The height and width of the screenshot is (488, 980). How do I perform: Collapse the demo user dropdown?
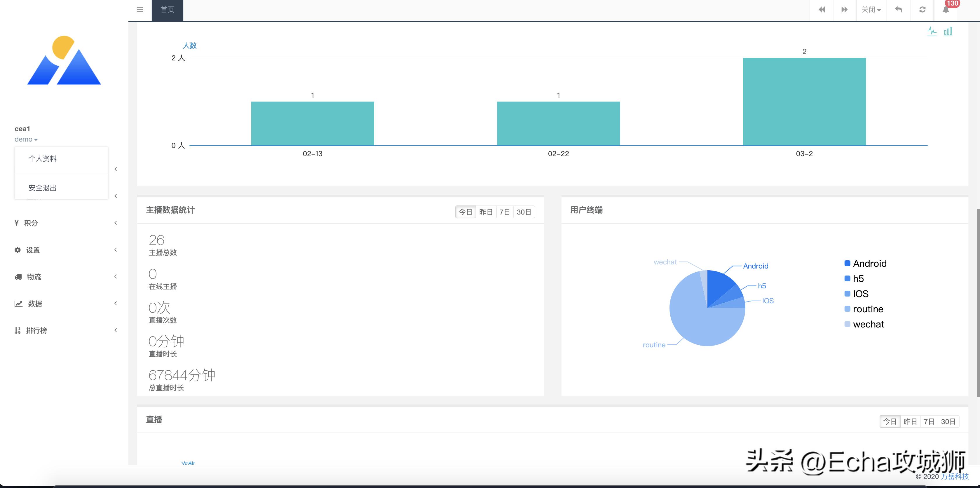pos(26,139)
